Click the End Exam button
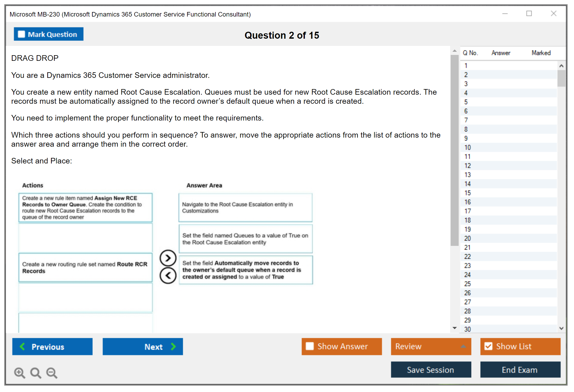 coord(520,370)
